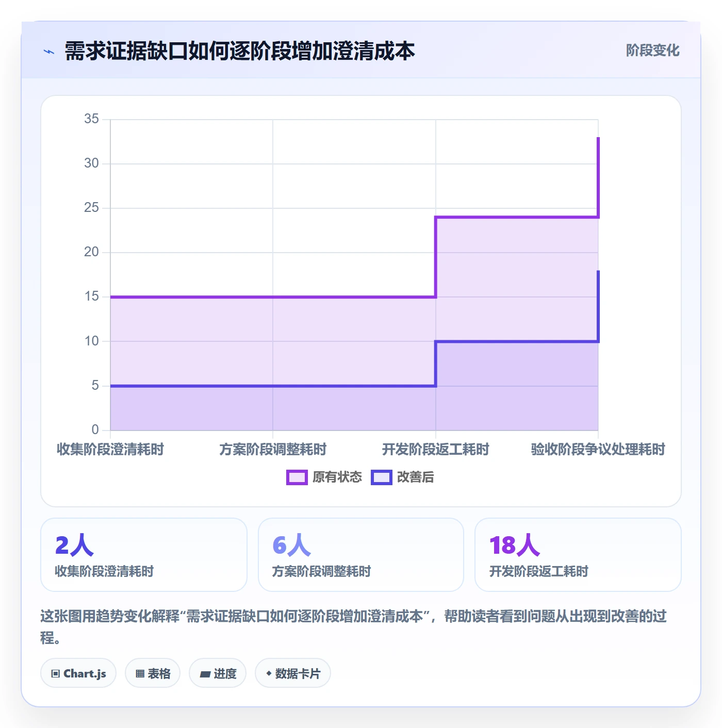Click the 方案阶段调整耗时 axis label
Viewport: 722px width, 728px height.
273,450
